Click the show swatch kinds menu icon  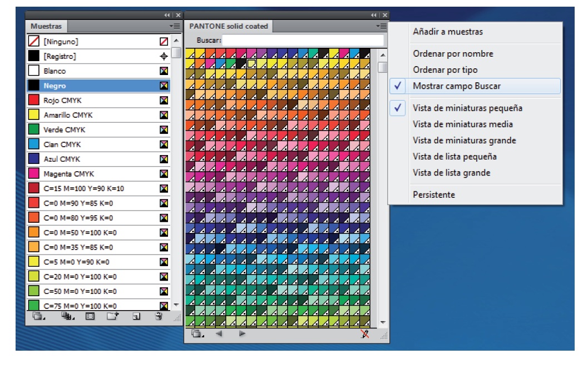[x=68, y=317]
